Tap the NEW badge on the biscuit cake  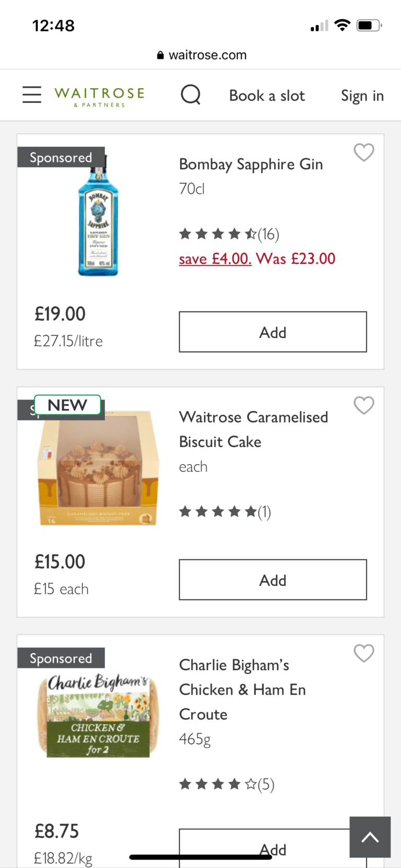pyautogui.click(x=68, y=405)
